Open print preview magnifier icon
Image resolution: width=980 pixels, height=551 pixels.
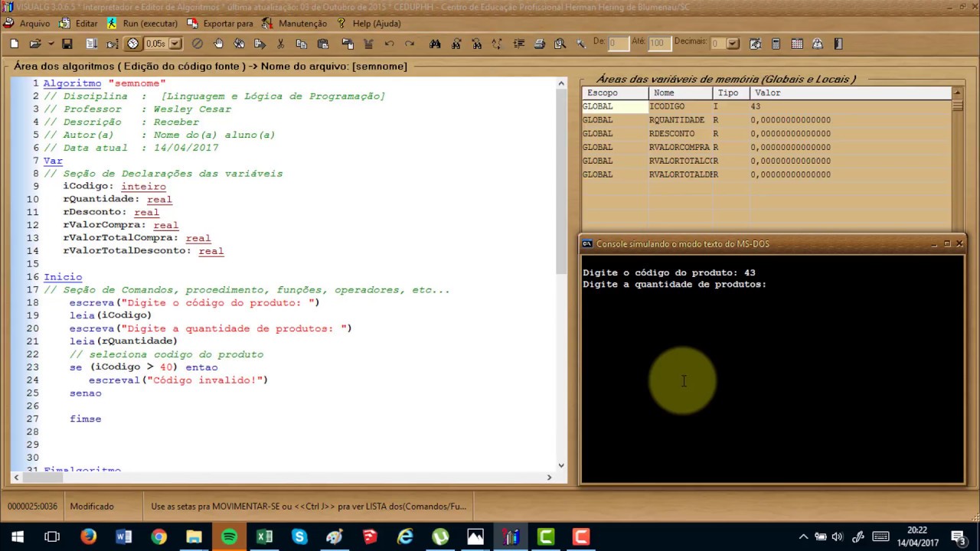point(560,44)
